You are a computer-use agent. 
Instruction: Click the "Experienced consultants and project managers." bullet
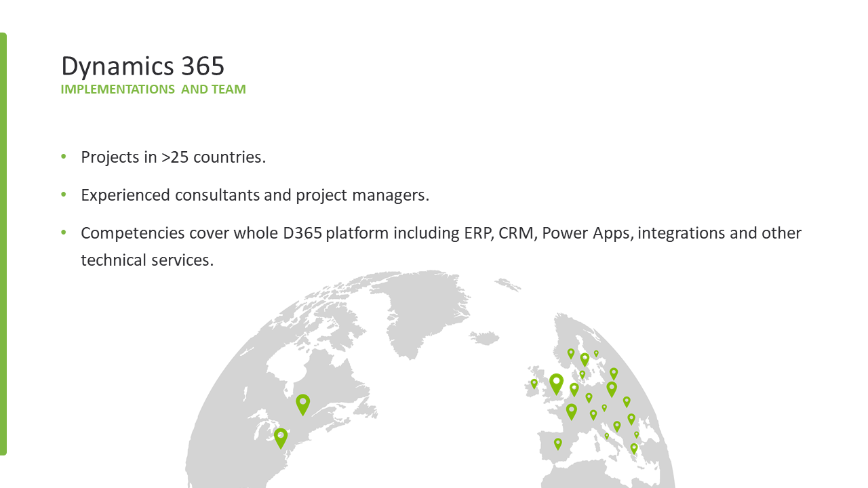coord(255,195)
